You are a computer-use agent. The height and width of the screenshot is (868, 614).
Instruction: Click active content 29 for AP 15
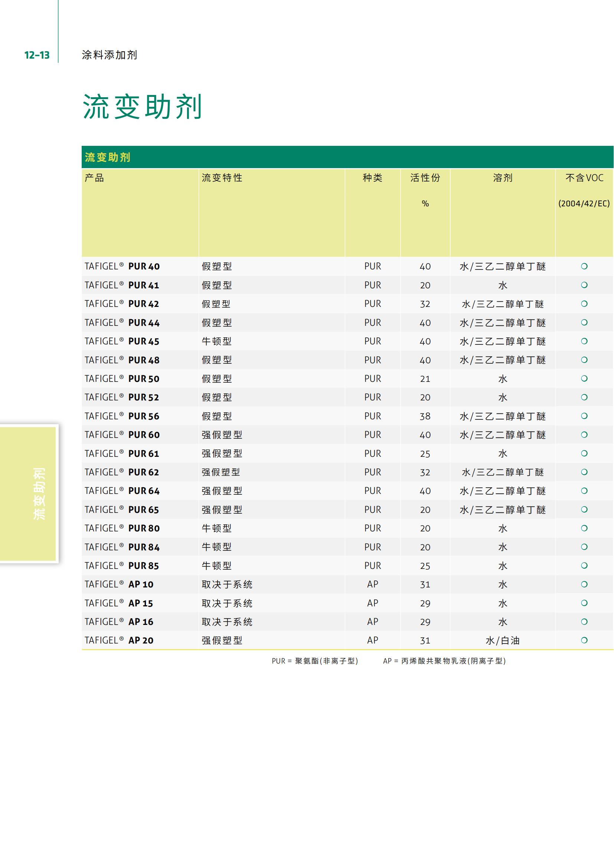point(425,603)
